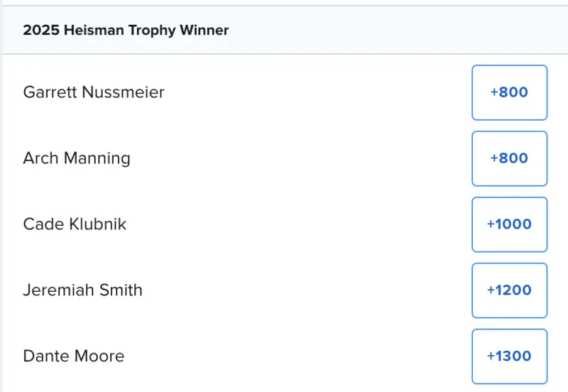Screen dimensions: 568x392
Task: Collapse the Heisman Trophy Winner market section
Action: 284,31
